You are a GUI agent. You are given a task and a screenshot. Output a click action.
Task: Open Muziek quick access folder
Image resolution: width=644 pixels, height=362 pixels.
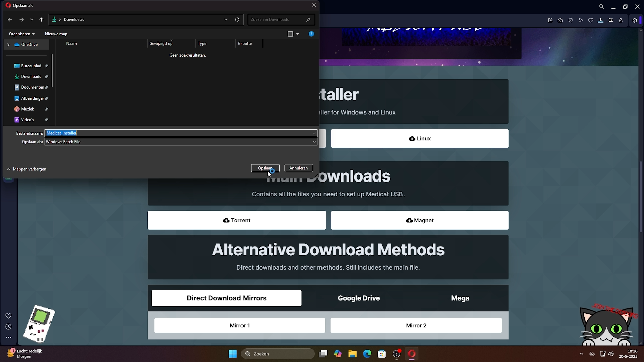coord(31,109)
